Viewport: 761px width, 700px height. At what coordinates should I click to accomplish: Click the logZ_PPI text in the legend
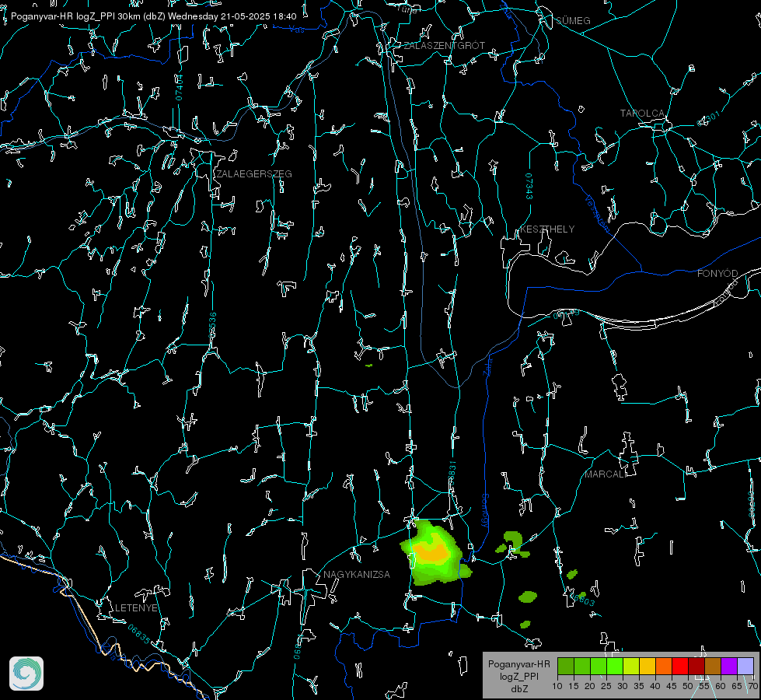[519, 676]
